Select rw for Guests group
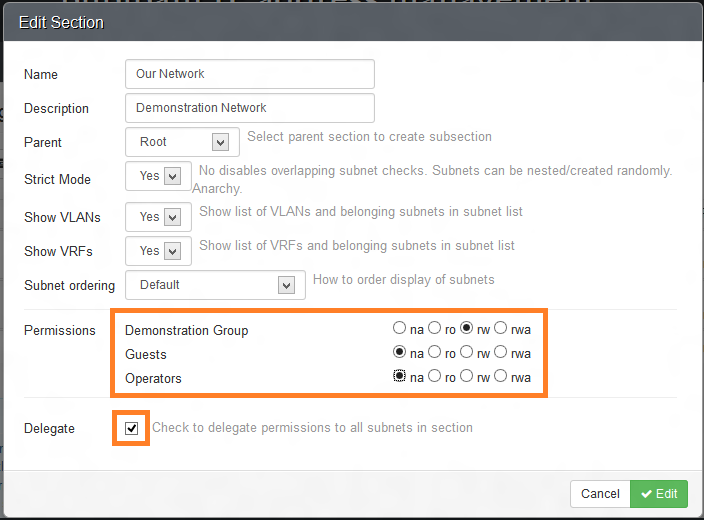704x520 pixels. pyautogui.click(x=466, y=352)
